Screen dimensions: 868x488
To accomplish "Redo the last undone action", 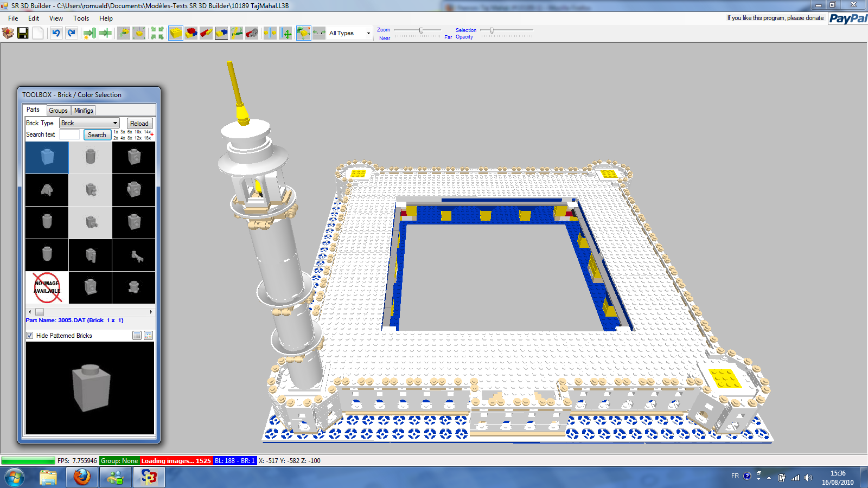I will 71,33.
